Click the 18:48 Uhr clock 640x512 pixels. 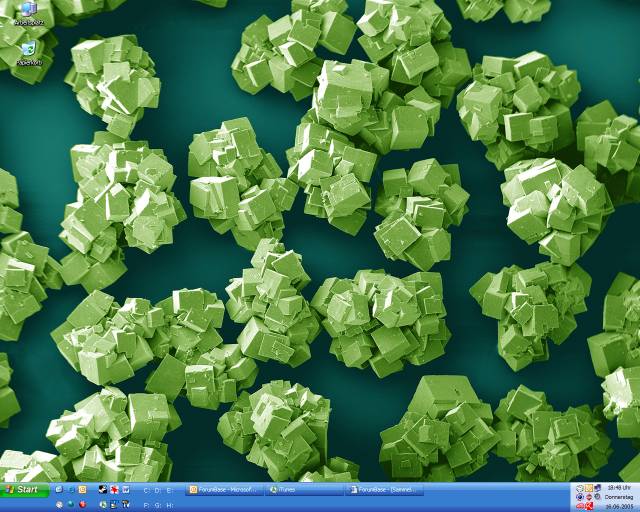pyautogui.click(x=620, y=488)
